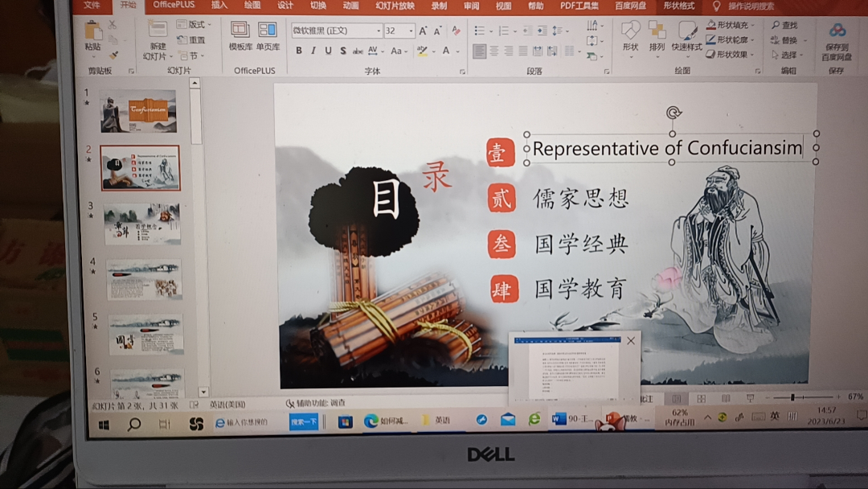Switch to reading view in status bar

726,398
